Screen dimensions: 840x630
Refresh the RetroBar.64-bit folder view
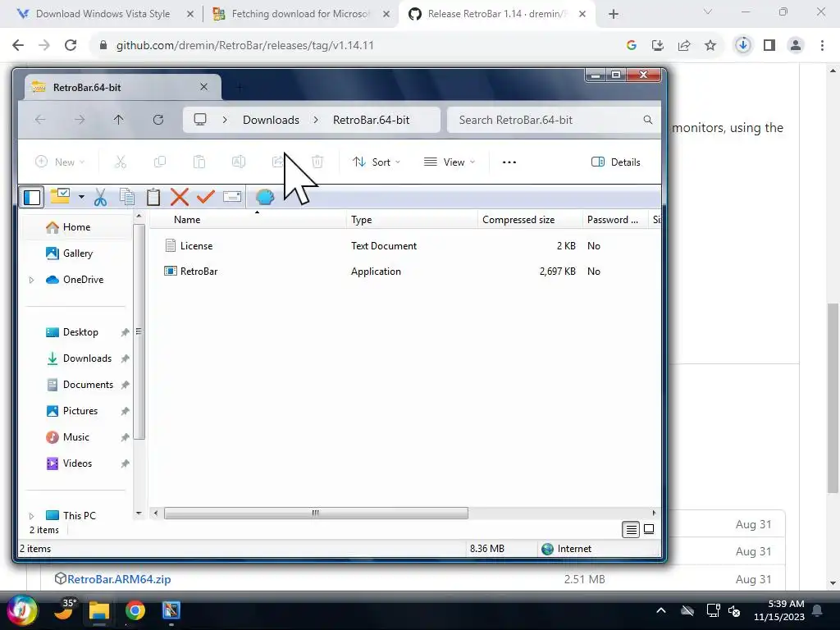158,120
